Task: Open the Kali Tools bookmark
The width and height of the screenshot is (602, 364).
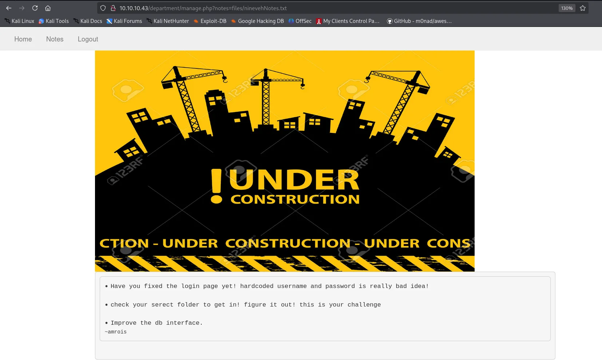Action: click(x=54, y=21)
